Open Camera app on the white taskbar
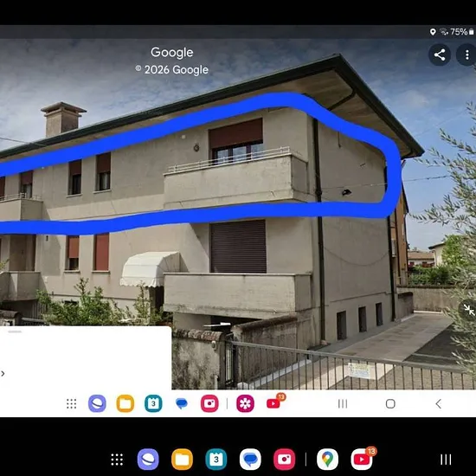The width and height of the screenshot is (476, 476). point(209,403)
